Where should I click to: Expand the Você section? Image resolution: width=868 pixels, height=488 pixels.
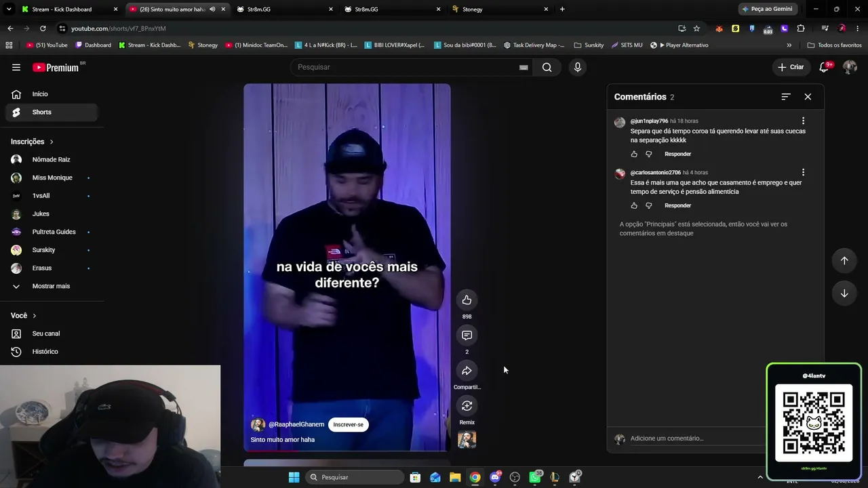click(x=24, y=316)
